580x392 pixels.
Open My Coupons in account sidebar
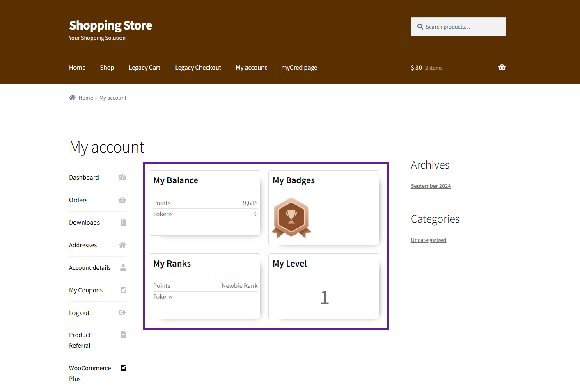[x=86, y=290]
